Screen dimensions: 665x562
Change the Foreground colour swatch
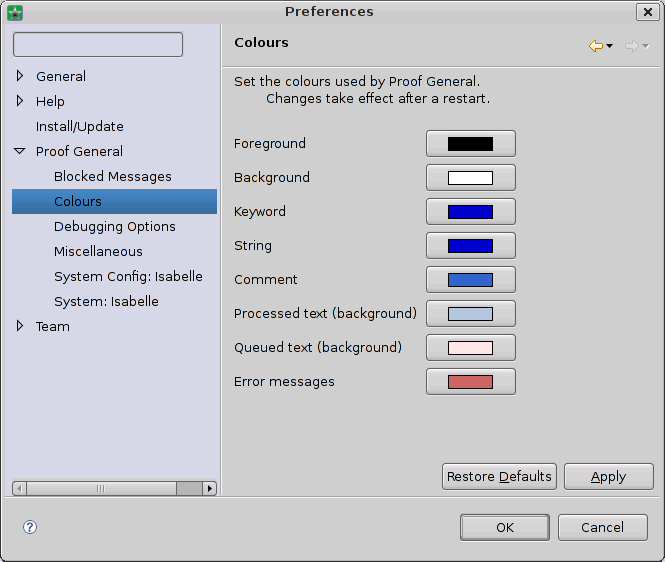point(471,144)
